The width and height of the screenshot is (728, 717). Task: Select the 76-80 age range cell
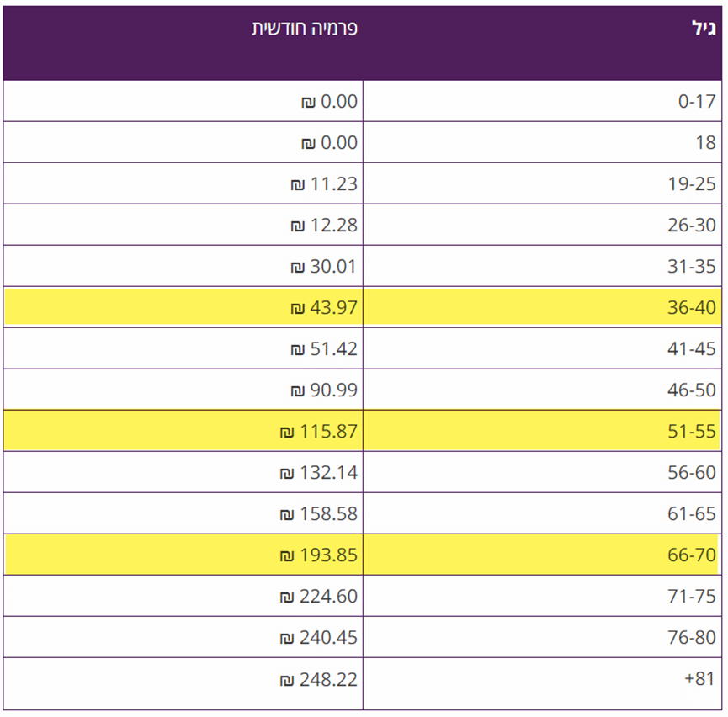click(692, 638)
